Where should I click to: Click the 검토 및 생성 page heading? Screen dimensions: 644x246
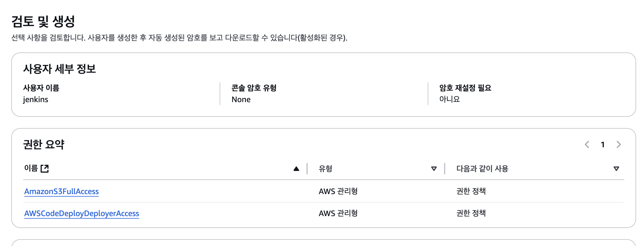pos(43,21)
